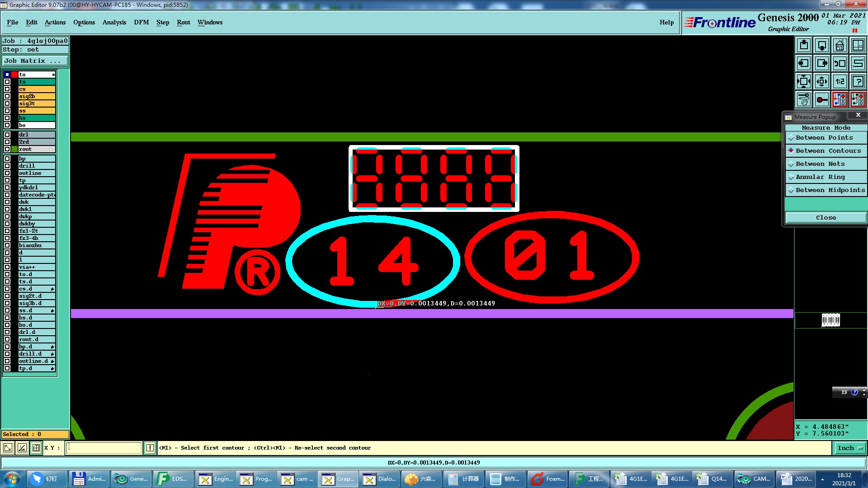Open the calculator taskbar item
The width and height of the screenshot is (868, 488).
[464, 479]
